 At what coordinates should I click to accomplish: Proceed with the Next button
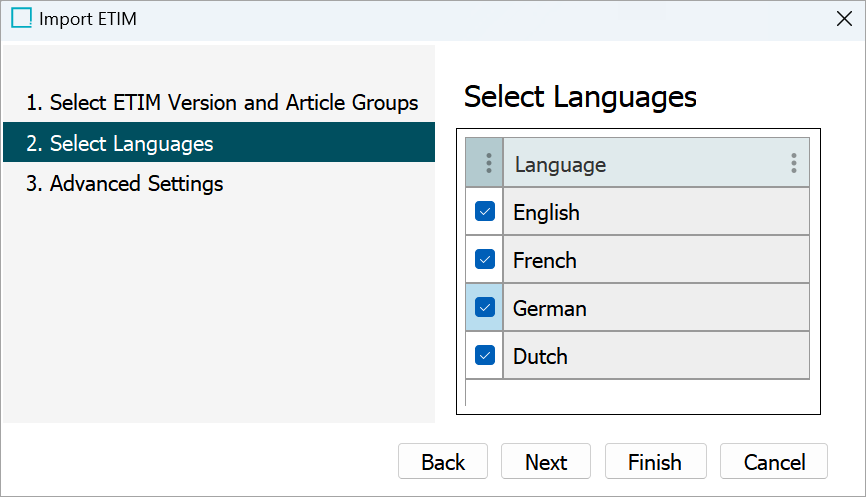point(546,462)
